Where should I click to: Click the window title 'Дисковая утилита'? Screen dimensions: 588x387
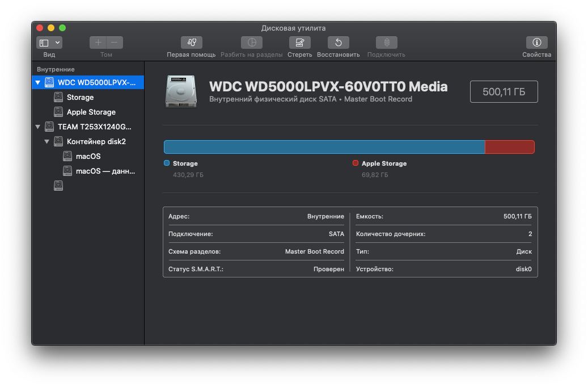click(x=293, y=28)
